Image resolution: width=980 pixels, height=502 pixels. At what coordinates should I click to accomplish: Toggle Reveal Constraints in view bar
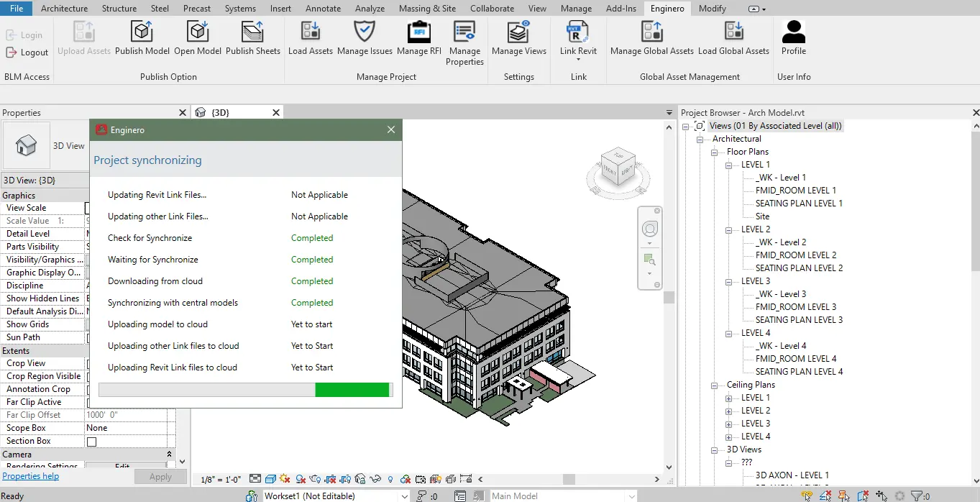(467, 479)
